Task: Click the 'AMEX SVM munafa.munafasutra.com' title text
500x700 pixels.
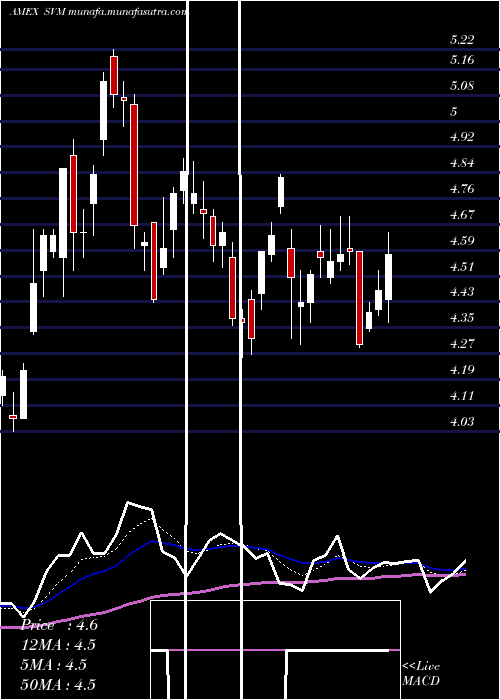Action: (x=98, y=12)
